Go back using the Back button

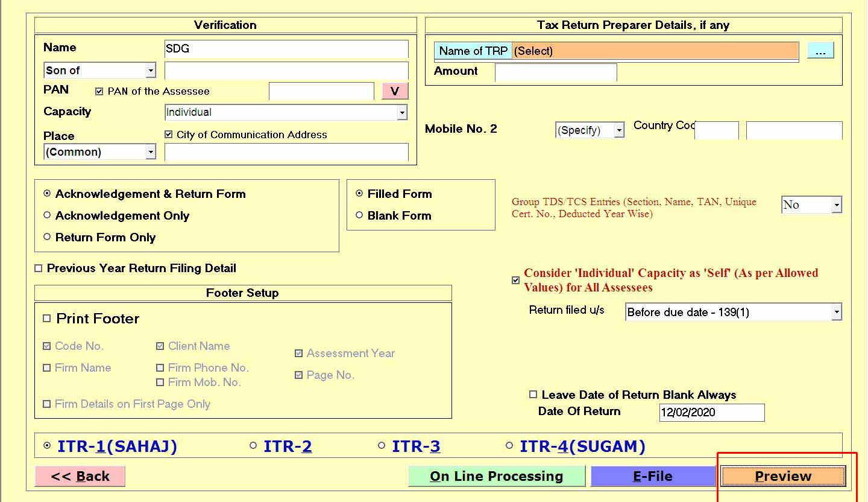pyautogui.click(x=80, y=476)
